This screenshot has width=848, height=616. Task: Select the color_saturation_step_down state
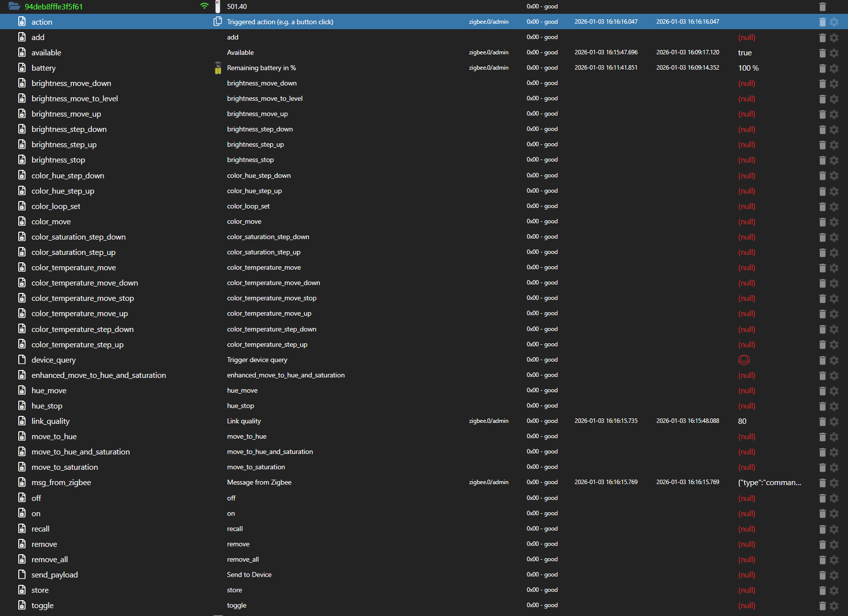click(x=79, y=237)
